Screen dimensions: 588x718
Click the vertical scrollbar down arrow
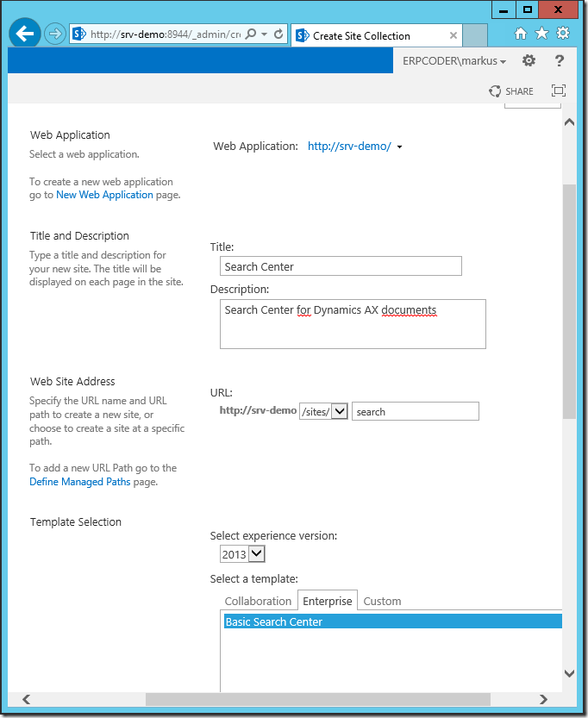point(569,673)
